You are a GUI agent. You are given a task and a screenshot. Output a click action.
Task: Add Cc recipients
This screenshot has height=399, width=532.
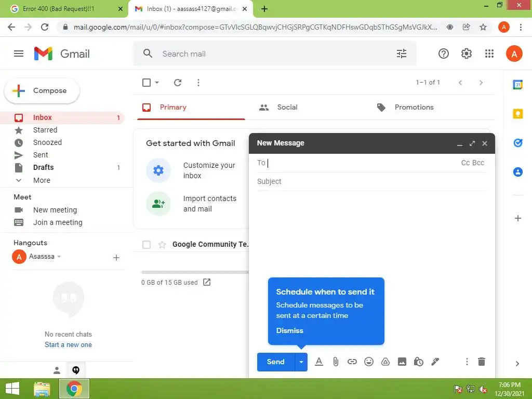tap(465, 163)
